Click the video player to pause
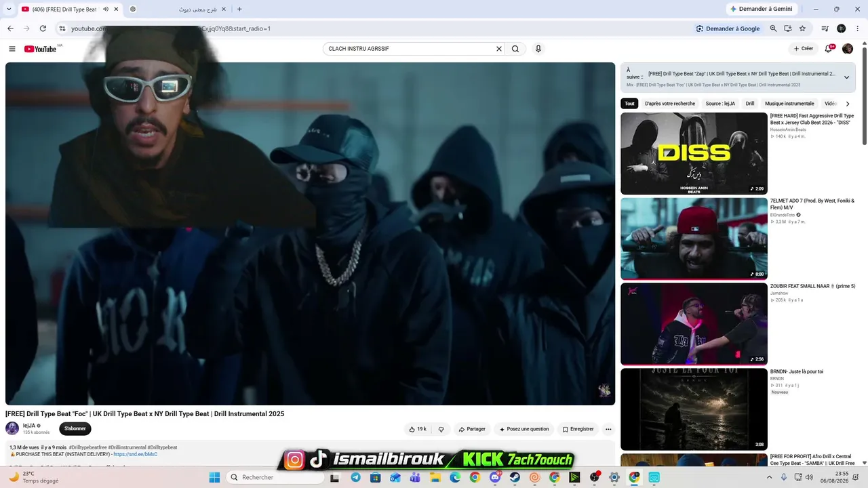This screenshot has width=868, height=488. click(x=310, y=234)
